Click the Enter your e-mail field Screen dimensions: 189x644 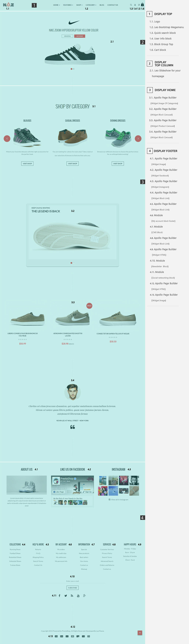point(73,581)
